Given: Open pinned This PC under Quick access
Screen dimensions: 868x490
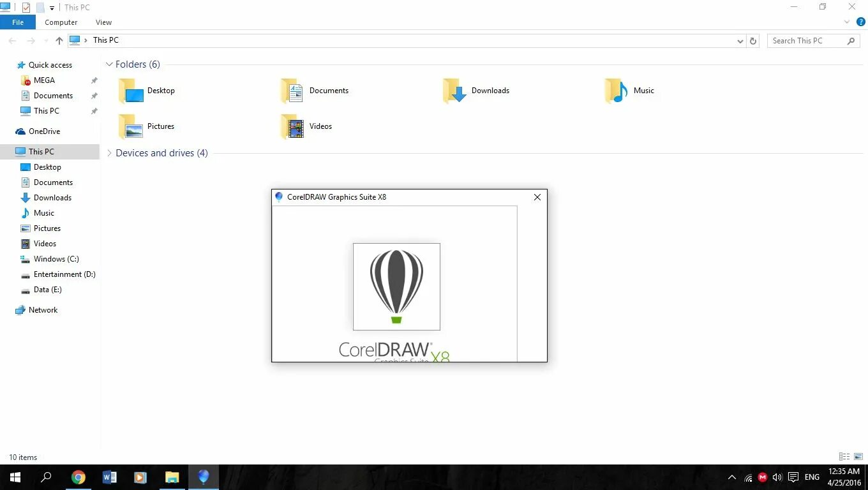Looking at the screenshot, I should point(40,111).
